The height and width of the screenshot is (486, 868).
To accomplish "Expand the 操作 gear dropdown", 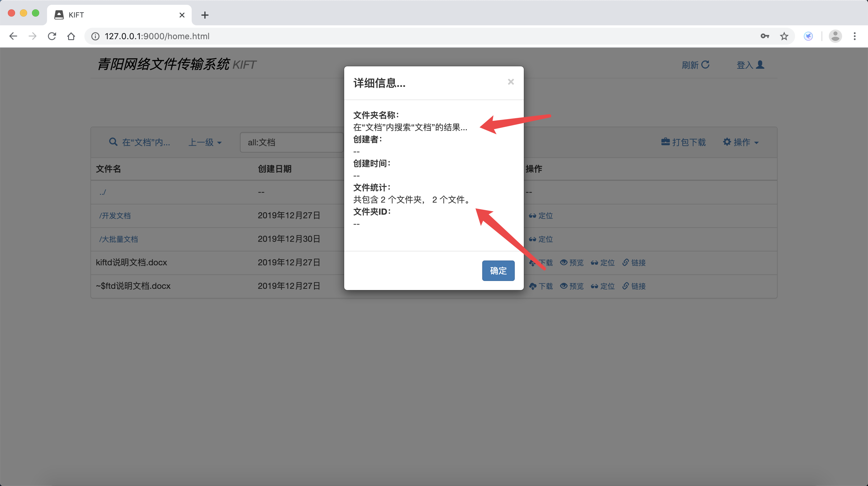I will point(741,142).
